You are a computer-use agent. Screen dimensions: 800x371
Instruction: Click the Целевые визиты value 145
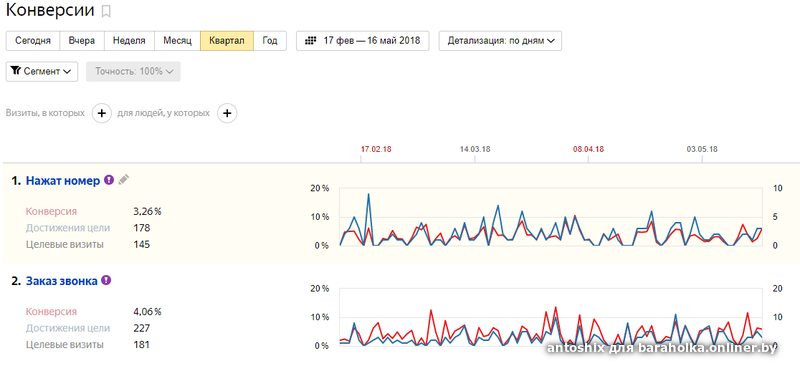pyautogui.click(x=141, y=244)
